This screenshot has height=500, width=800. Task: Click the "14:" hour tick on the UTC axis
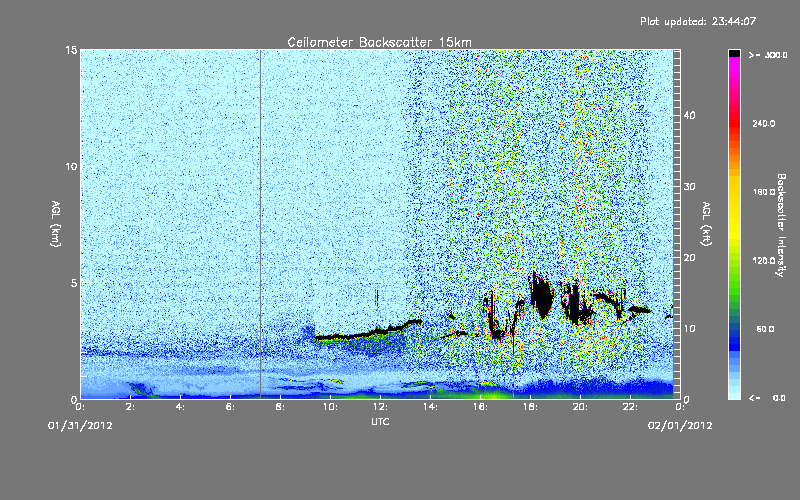coord(431,407)
